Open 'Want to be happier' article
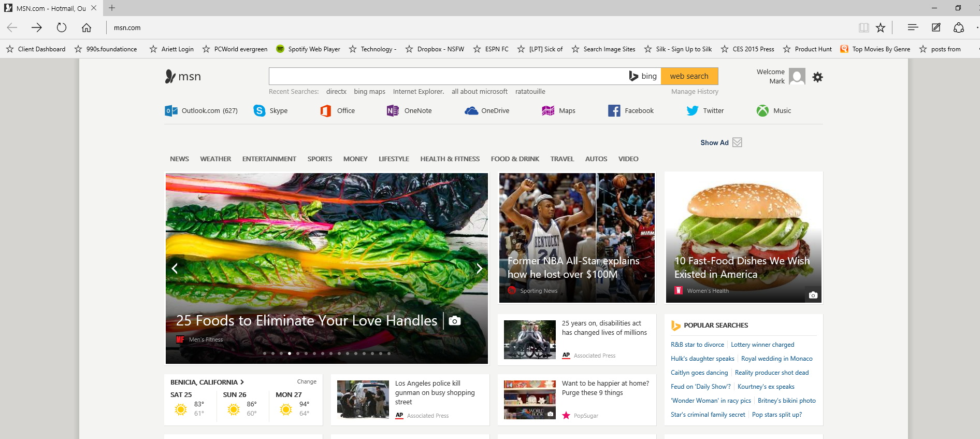The width and height of the screenshot is (980, 439). 605,388
